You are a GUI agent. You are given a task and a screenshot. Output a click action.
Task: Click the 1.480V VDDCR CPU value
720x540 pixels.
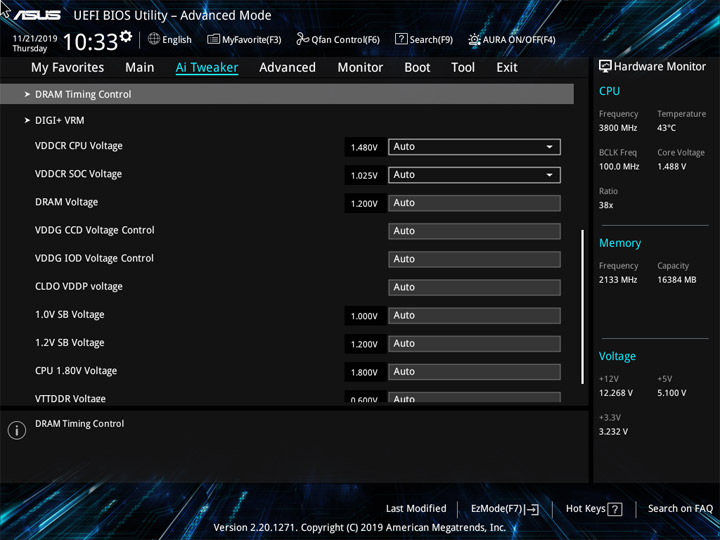(364, 147)
